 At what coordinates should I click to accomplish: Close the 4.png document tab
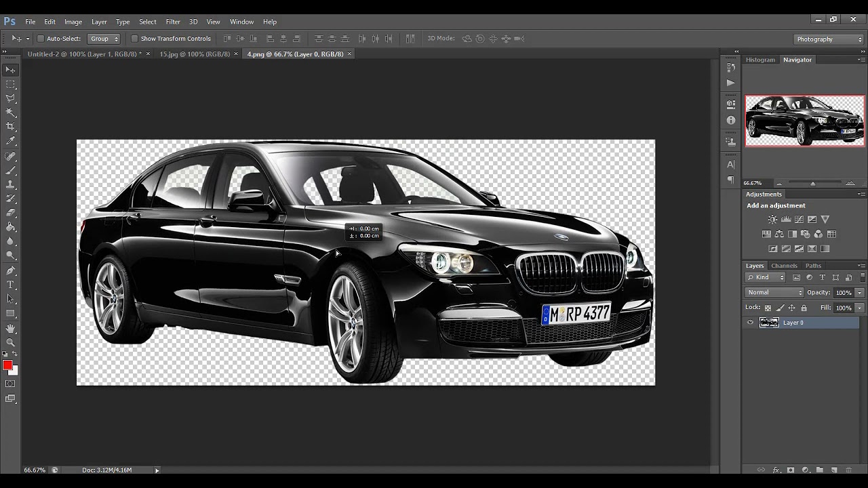pyautogui.click(x=350, y=54)
